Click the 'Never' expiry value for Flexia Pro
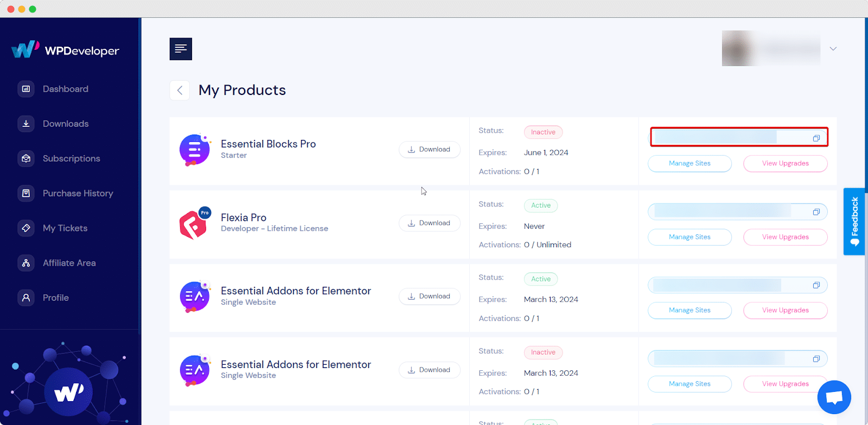 534,227
